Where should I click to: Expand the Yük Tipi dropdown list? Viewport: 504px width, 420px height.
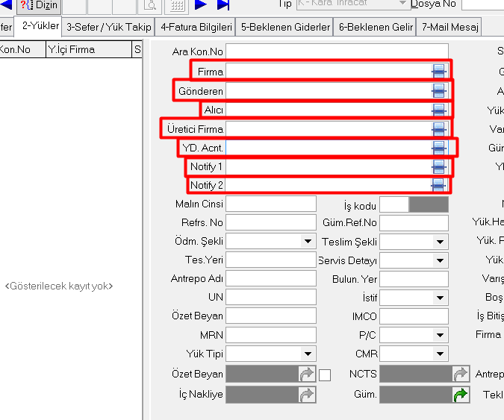pos(308,354)
